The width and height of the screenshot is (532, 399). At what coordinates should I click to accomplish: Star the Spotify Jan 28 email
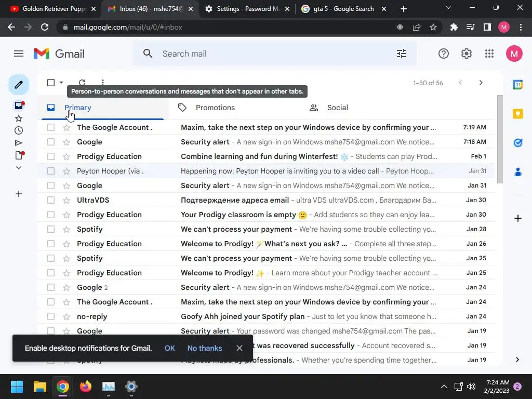[x=66, y=229]
